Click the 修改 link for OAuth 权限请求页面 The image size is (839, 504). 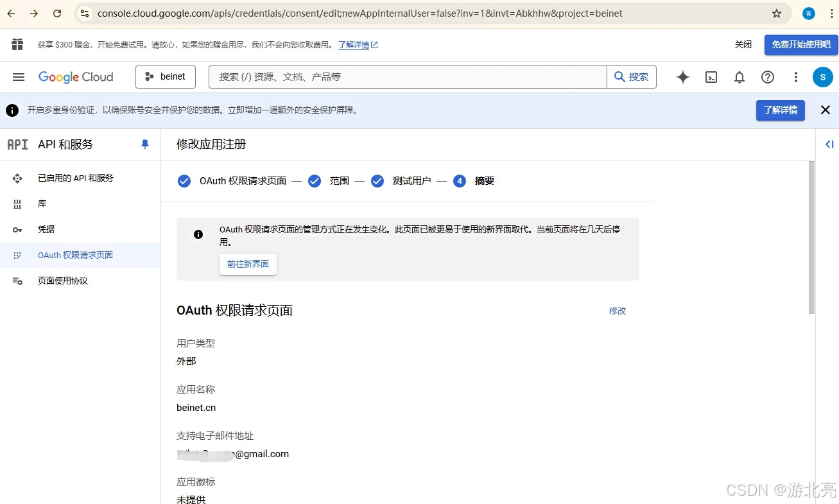(x=618, y=311)
